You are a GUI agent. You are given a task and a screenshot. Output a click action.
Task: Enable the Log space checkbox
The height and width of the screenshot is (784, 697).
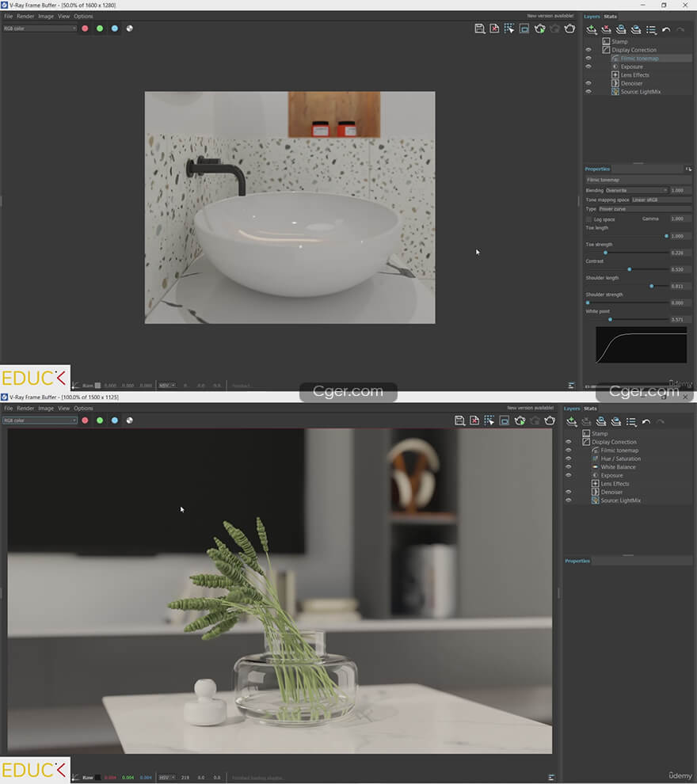pos(588,219)
